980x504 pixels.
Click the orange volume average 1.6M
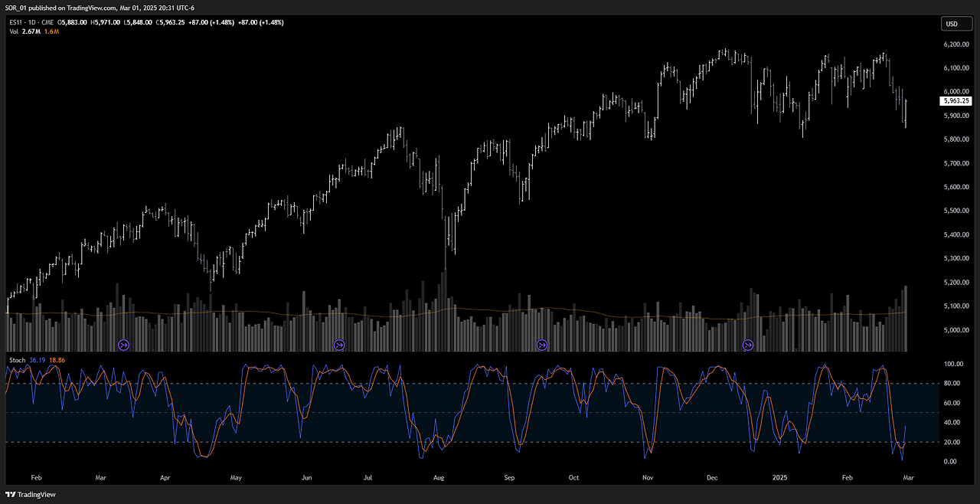click(50, 31)
